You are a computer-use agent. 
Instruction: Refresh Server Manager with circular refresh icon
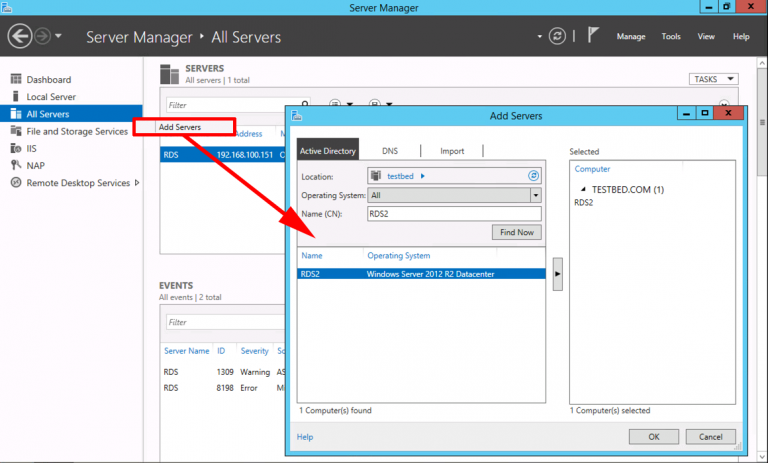pyautogui.click(x=557, y=36)
